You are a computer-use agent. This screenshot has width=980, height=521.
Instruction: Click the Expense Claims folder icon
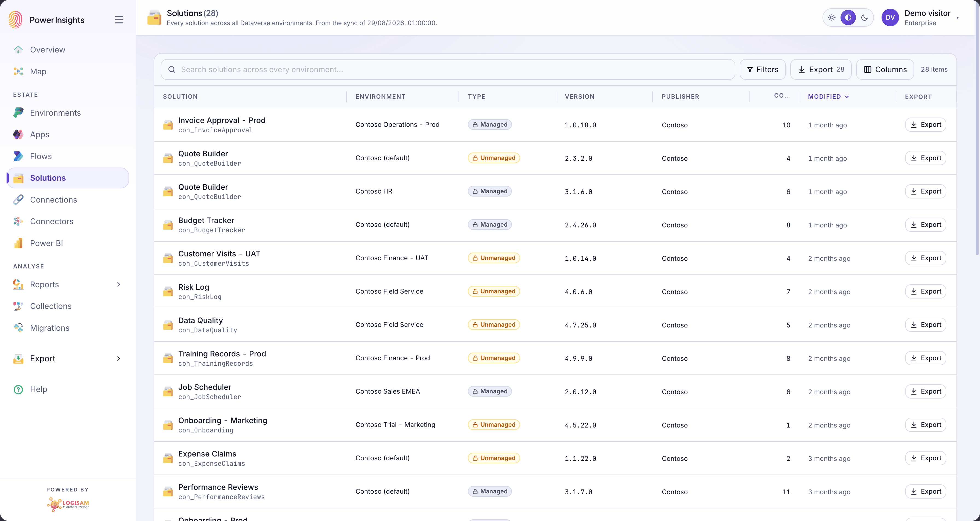click(x=168, y=458)
